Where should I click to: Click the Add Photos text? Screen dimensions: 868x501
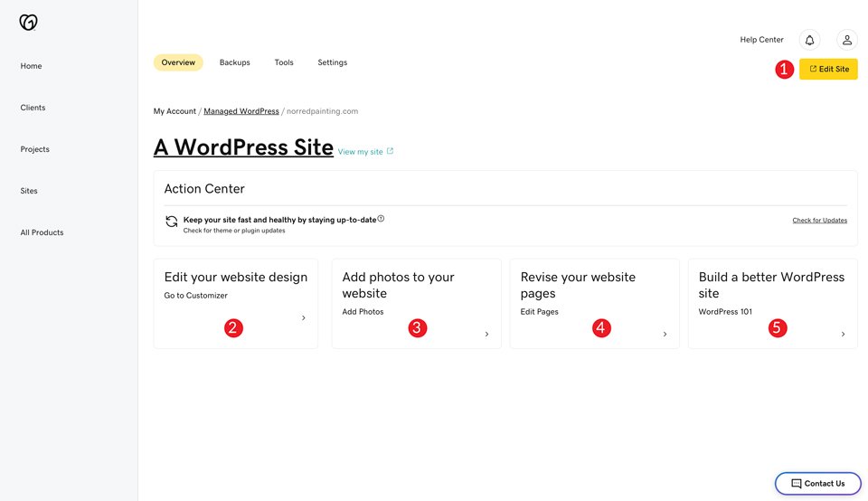click(363, 312)
